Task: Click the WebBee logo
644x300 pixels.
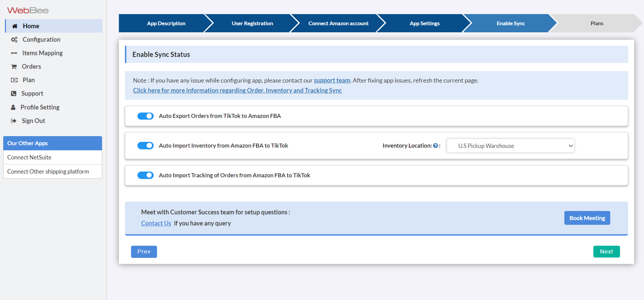Action: 28,10
